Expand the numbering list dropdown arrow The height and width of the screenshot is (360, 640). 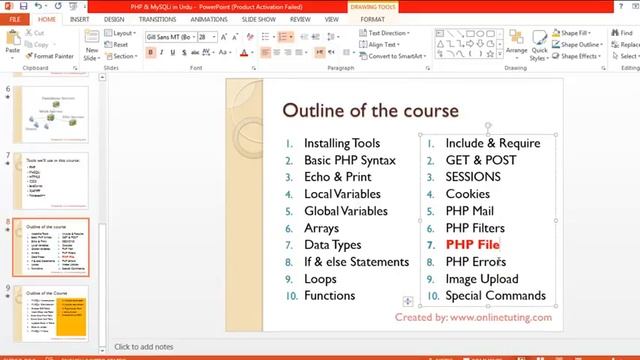291,37
